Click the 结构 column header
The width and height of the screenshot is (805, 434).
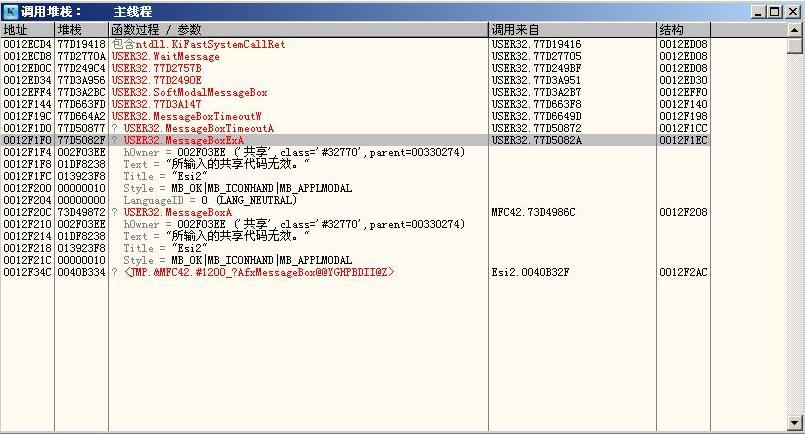683,30
